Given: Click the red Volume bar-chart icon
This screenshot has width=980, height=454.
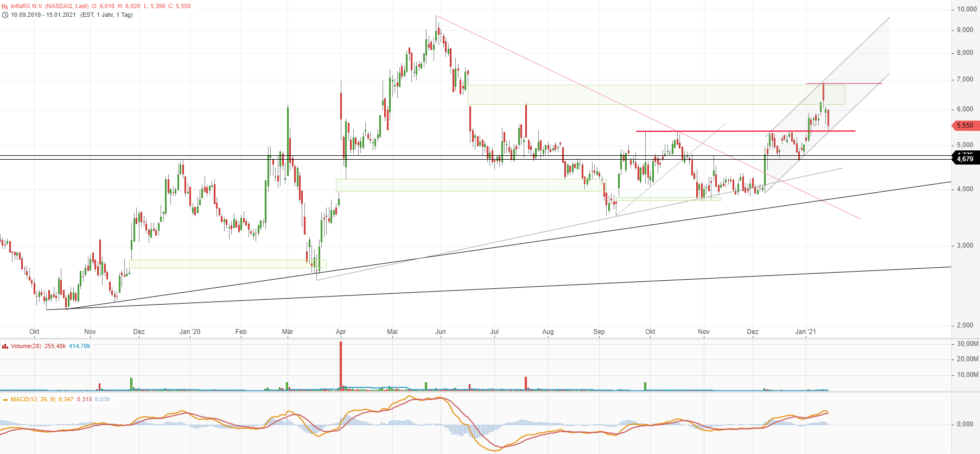Looking at the screenshot, I should coord(5,346).
